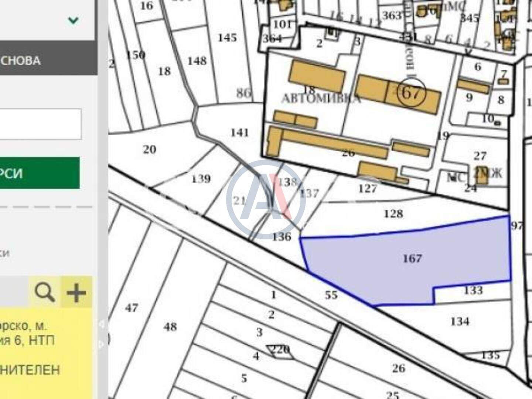Select the yellow result text ending 'НТП'
The width and height of the screenshot is (532, 399).
(x=27, y=333)
